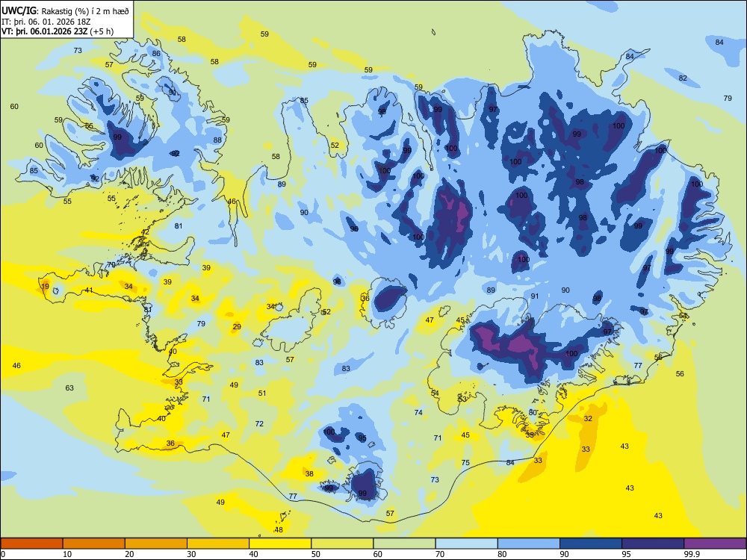Click the purple above-99.9 legend swatch
Screen dimensions: 747x560
[x=715, y=544]
